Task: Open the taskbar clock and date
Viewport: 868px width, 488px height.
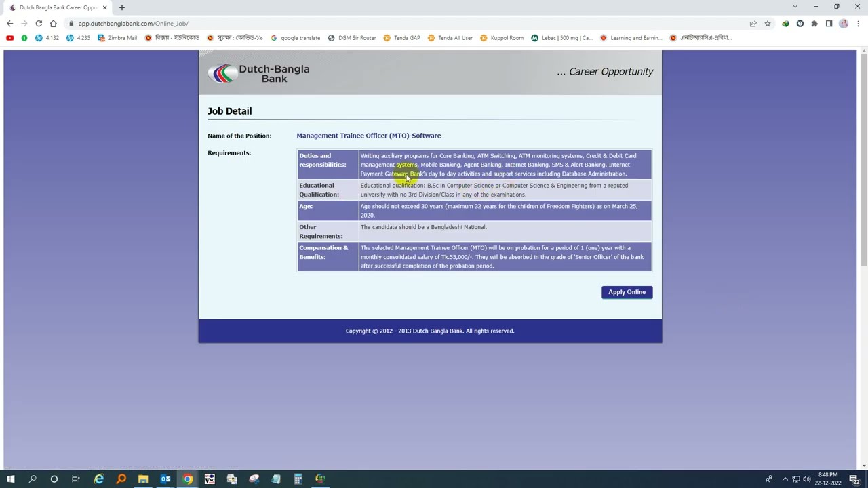Action: click(x=828, y=479)
